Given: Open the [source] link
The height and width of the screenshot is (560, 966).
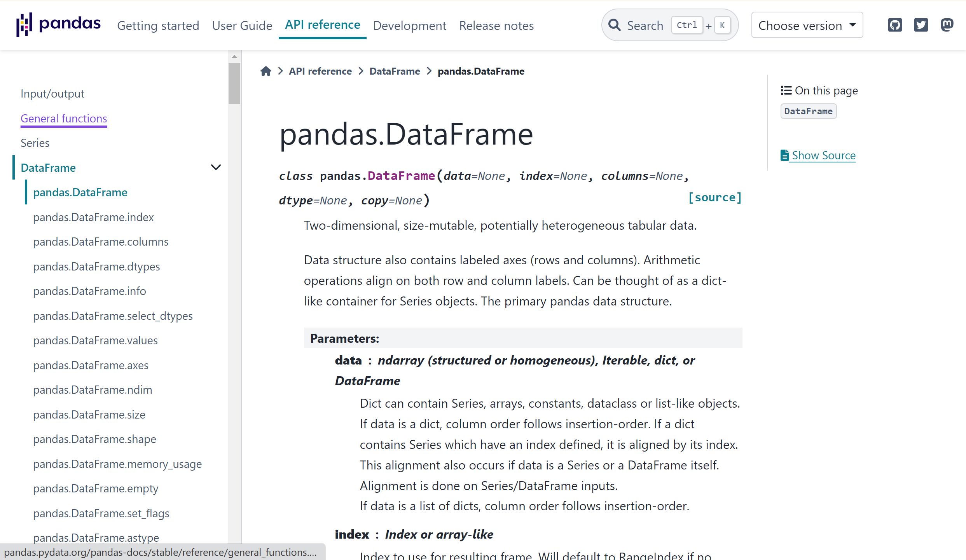Looking at the screenshot, I should [714, 197].
